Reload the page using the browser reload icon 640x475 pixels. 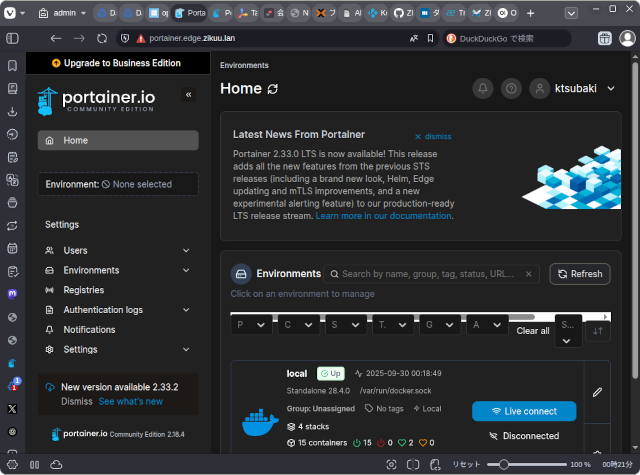(x=104, y=38)
